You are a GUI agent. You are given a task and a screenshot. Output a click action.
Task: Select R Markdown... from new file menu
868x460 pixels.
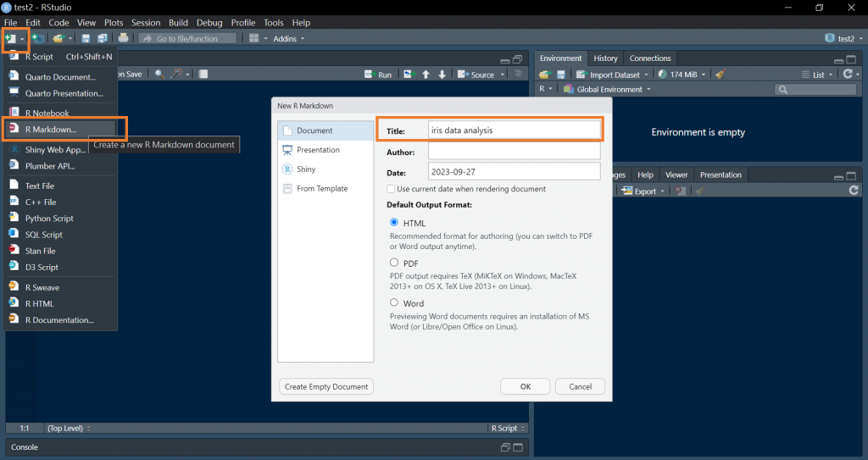coord(61,129)
